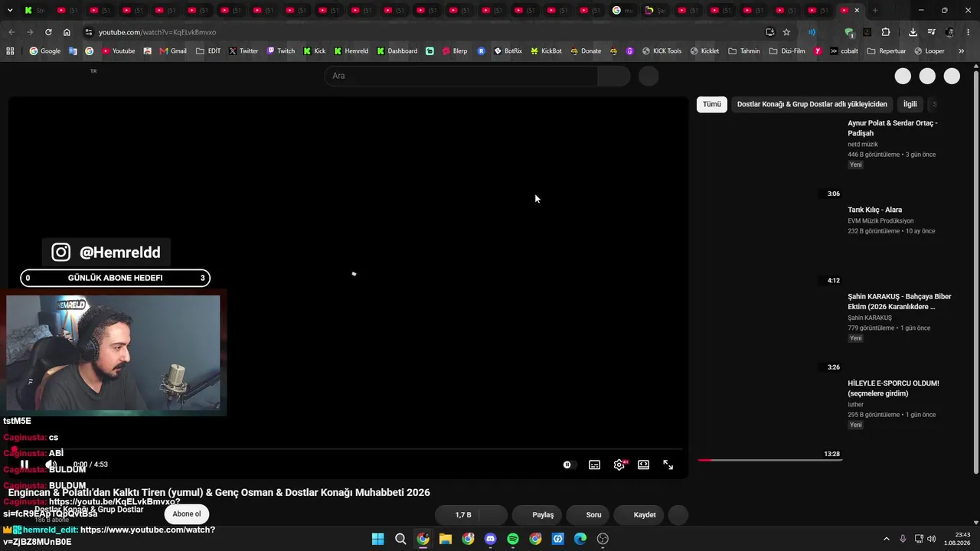Open HİLEYLE E-SPORCU OLDUM! video
The image size is (980, 551).
[x=893, y=388]
